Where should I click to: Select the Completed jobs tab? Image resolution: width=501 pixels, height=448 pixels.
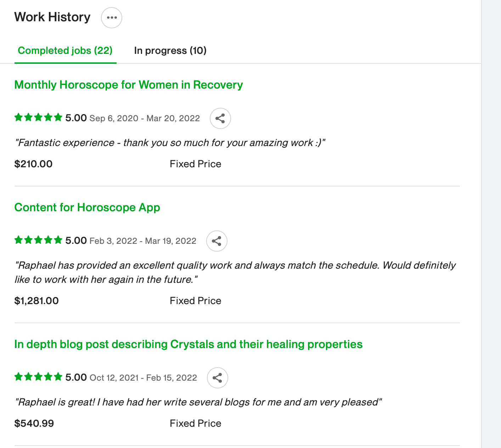pyautogui.click(x=65, y=51)
